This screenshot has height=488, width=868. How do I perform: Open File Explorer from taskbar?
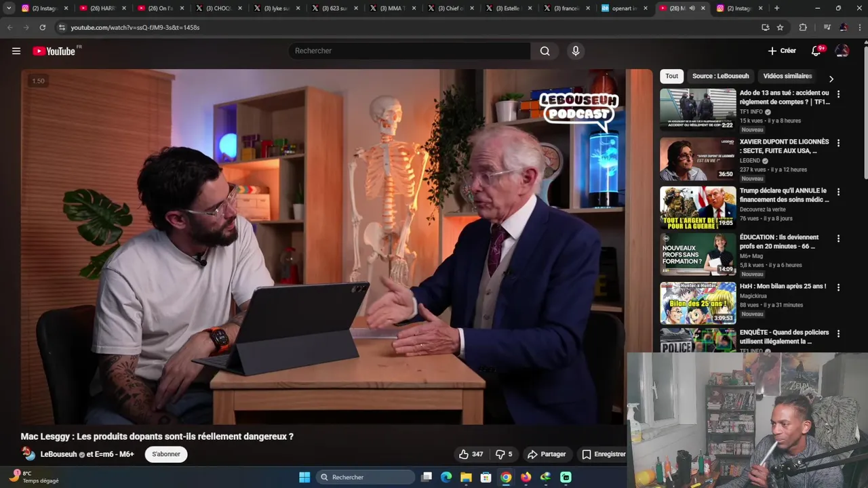point(466,477)
